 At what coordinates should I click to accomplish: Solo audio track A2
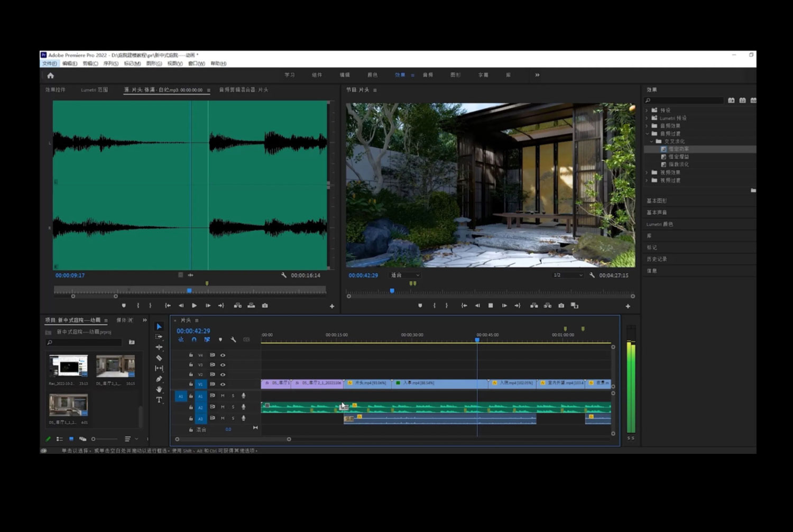tap(233, 407)
